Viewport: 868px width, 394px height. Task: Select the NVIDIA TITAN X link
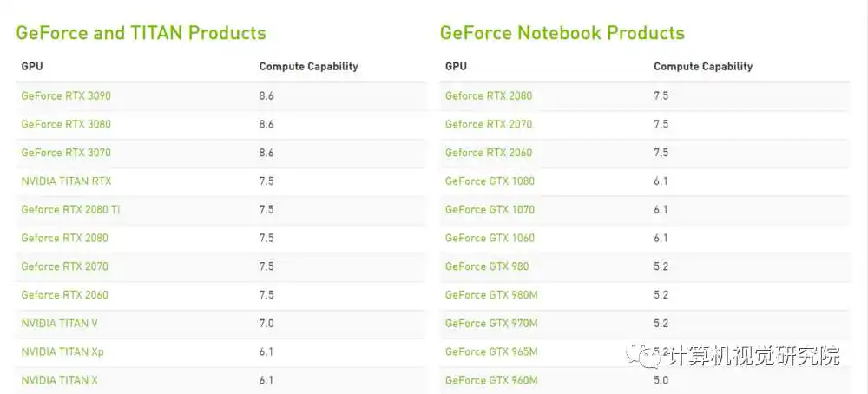click(x=60, y=380)
